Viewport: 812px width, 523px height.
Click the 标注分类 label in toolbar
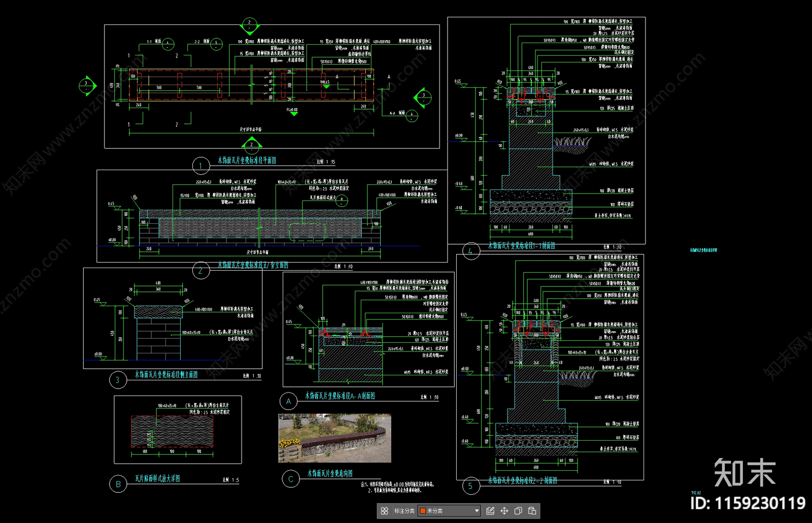404,511
